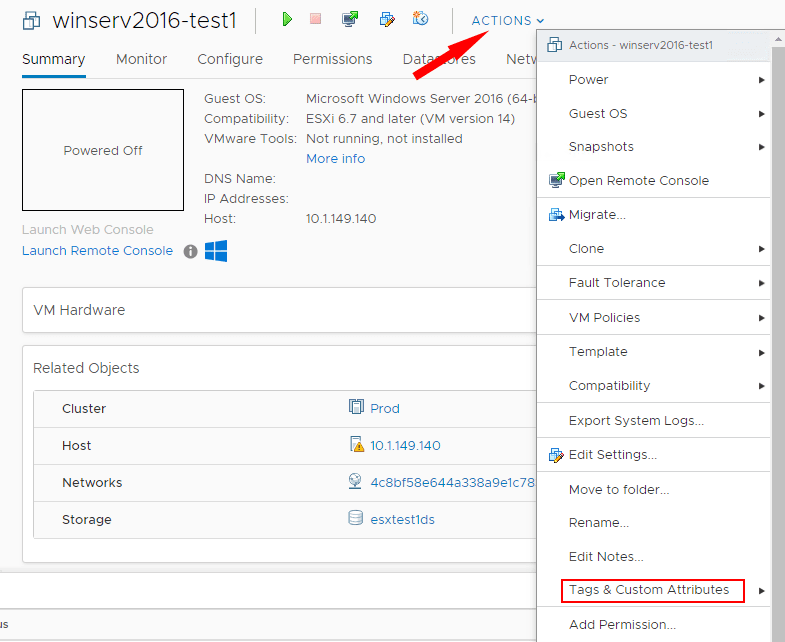The width and height of the screenshot is (785, 642).
Task: Expand the Guest OS submenu arrow
Action: (761, 114)
